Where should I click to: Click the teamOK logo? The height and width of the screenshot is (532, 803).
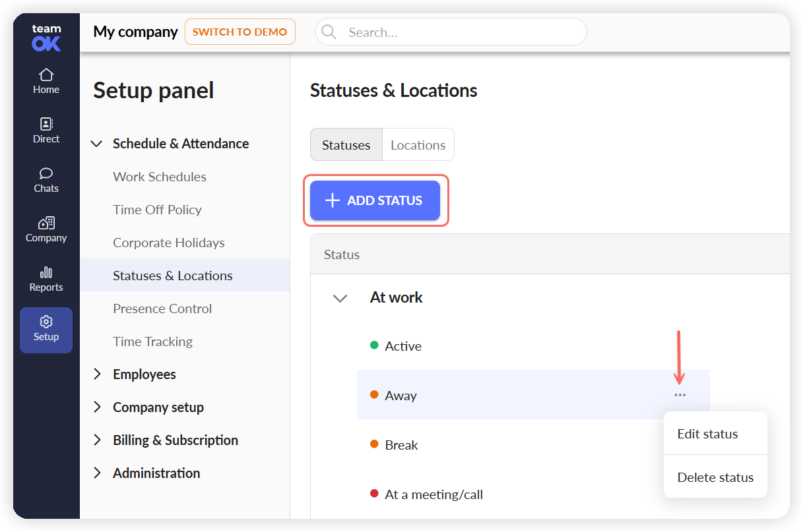[46, 38]
